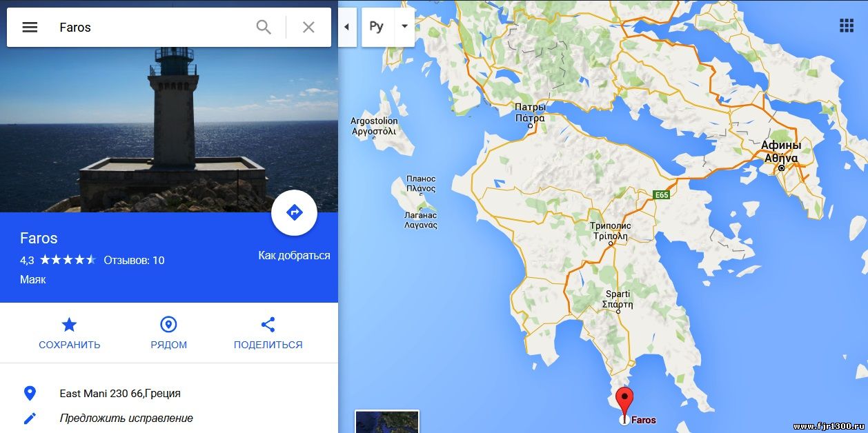Click the Faros search input field
The height and width of the screenshot is (433, 868).
(x=152, y=27)
